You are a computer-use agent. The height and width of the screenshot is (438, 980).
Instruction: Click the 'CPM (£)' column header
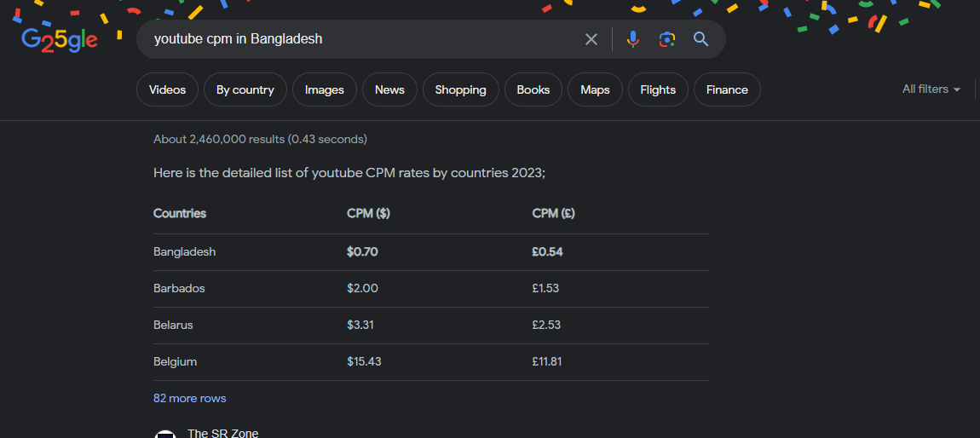click(x=553, y=214)
